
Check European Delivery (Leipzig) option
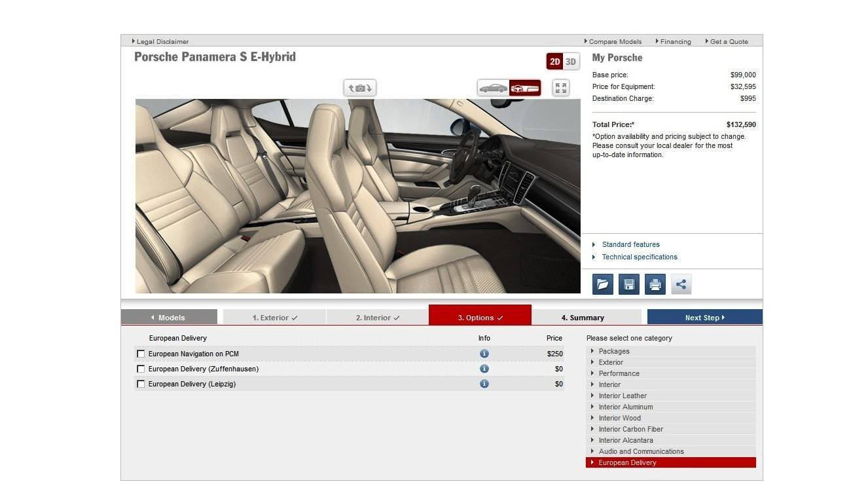coord(141,384)
